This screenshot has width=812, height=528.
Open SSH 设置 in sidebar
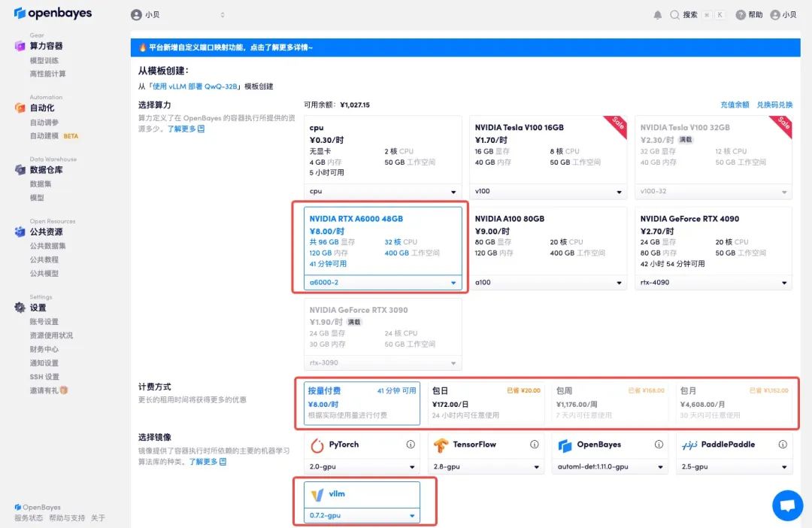pos(44,377)
